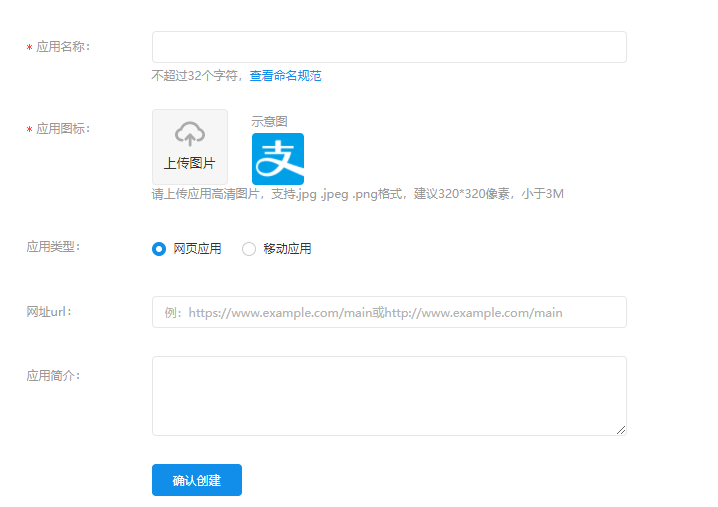
Task: Click the Alipay 示意图 sample icon
Action: 278,159
